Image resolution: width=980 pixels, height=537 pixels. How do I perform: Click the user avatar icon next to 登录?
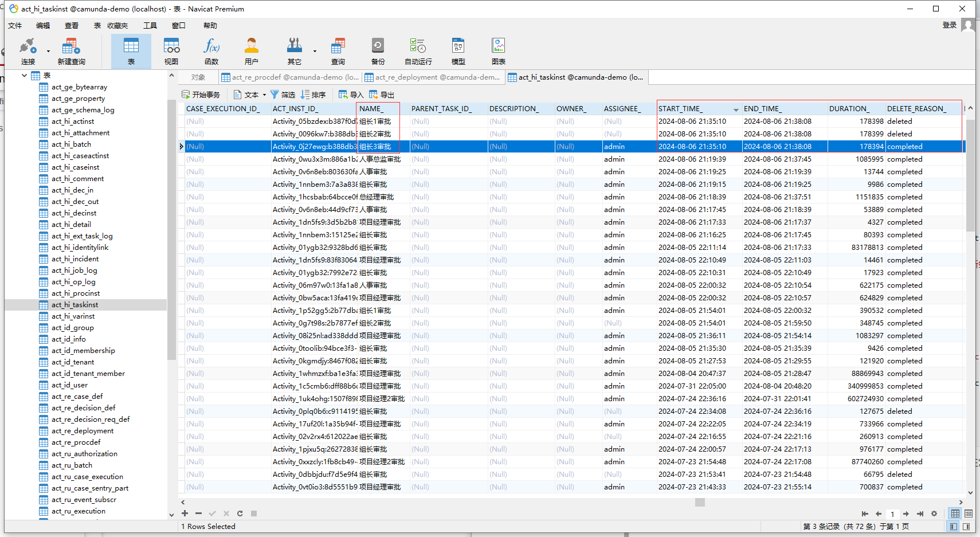(969, 25)
